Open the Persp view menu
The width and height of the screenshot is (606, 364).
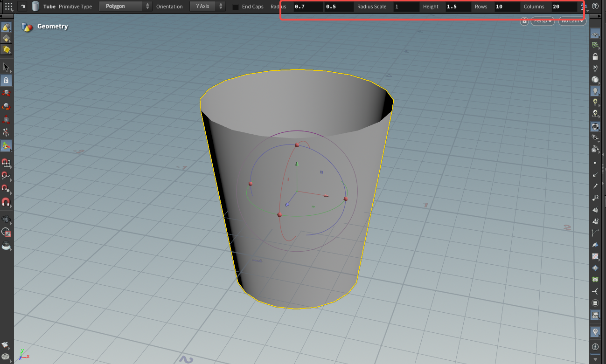click(x=542, y=21)
